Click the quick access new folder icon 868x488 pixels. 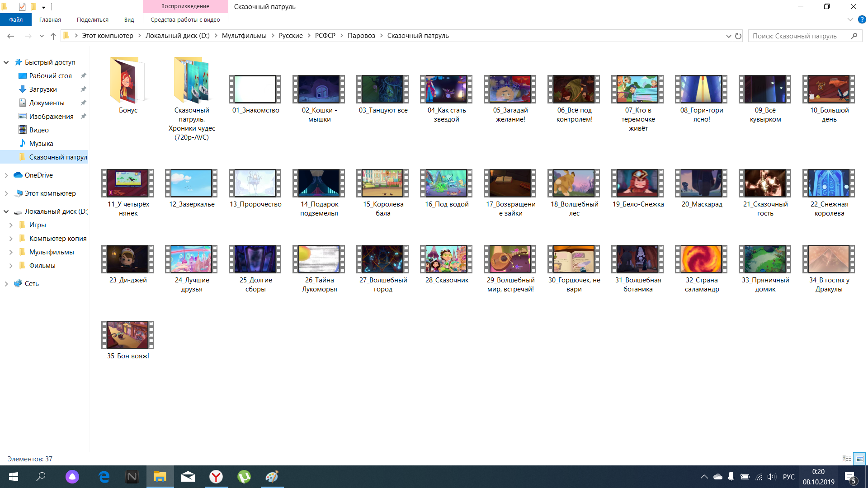(33, 6)
